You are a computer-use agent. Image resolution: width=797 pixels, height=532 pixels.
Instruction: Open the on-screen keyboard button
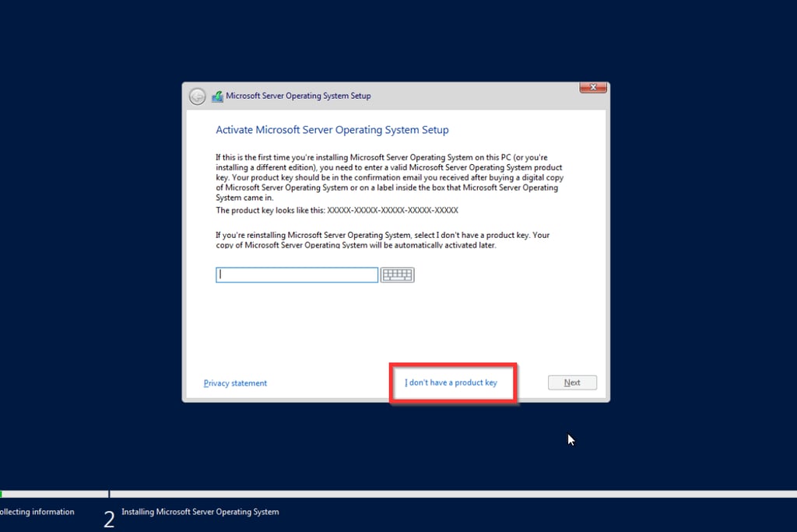pos(398,275)
